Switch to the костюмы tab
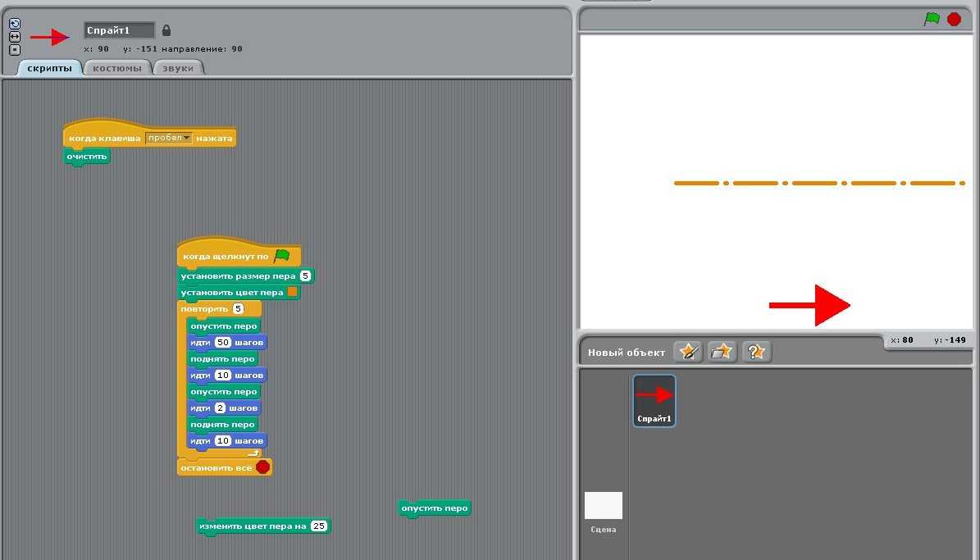 tap(117, 68)
